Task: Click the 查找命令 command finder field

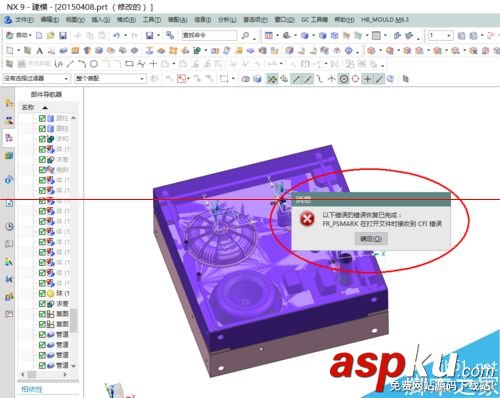Action: (x=209, y=35)
